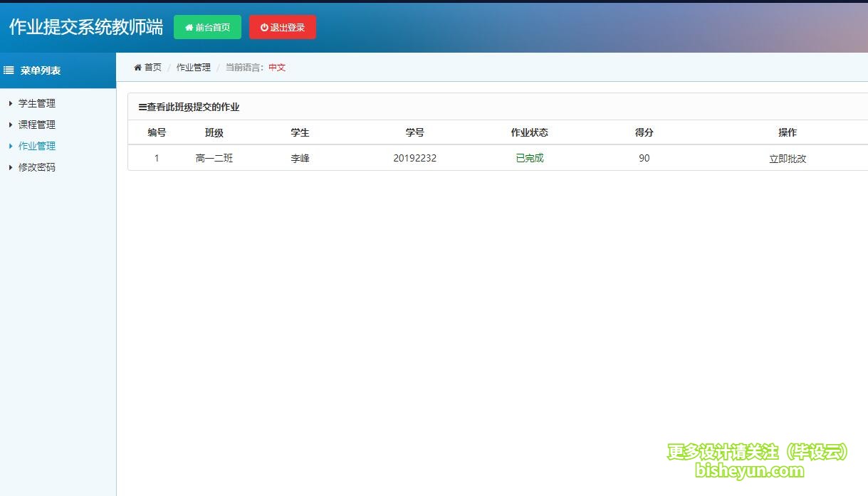Click the home icon in breadcrumb
The image size is (868, 496).
click(x=137, y=68)
